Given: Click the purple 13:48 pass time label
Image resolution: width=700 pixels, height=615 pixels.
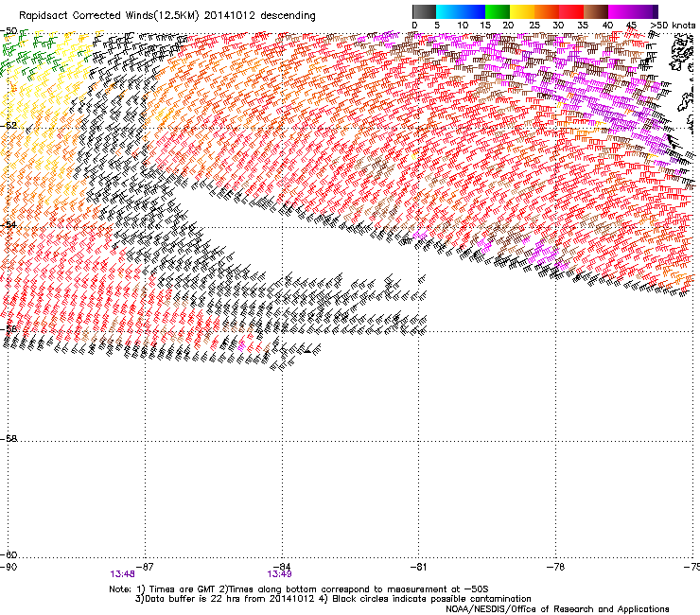Looking at the screenshot, I should click(122, 574).
